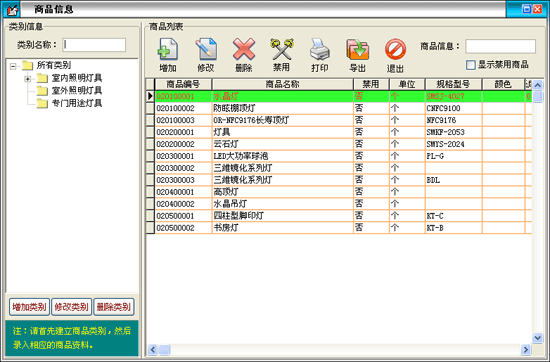Collapse the 所有类别 tree node

13,66
